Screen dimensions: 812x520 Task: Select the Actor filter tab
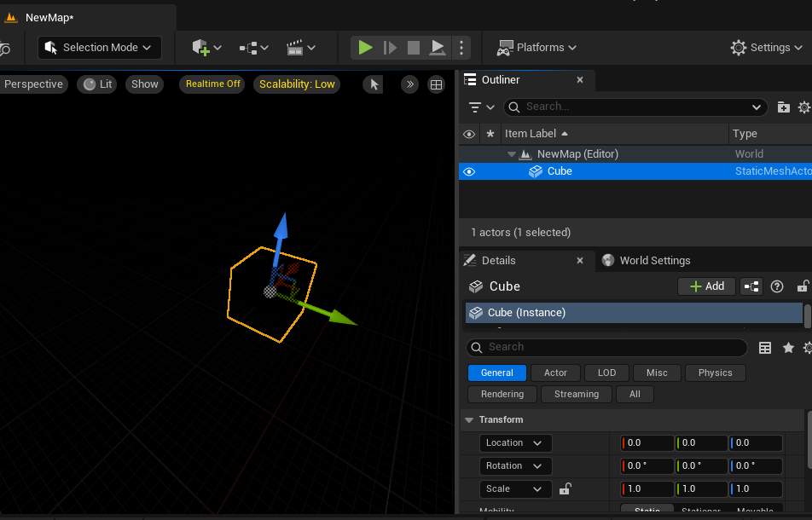coord(555,373)
